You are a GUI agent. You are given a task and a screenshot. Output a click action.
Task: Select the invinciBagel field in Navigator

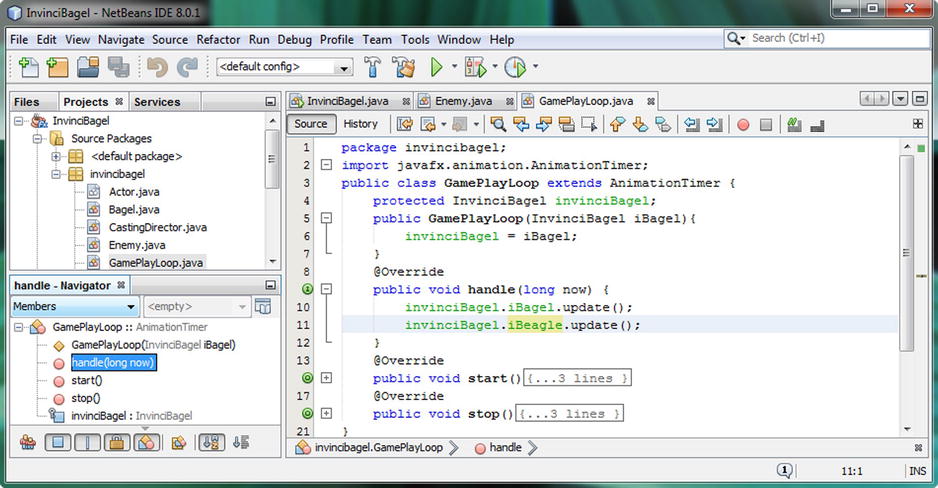tap(132, 416)
